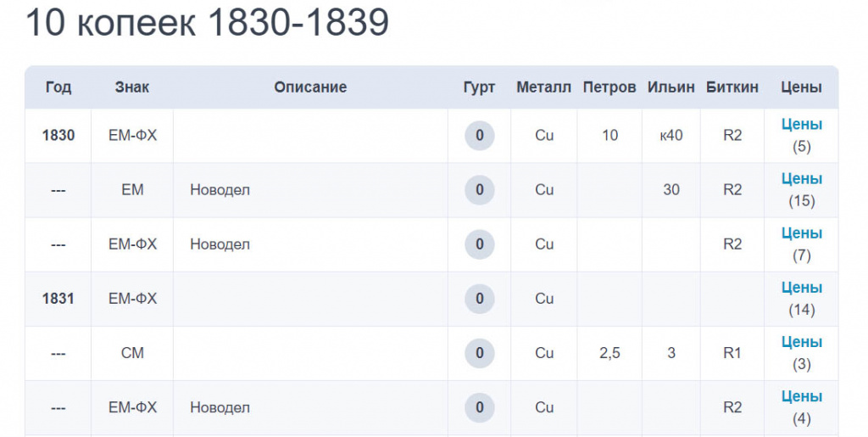
Task: Click the 10 копеек 1830-1839 heading
Action: [x=208, y=25]
